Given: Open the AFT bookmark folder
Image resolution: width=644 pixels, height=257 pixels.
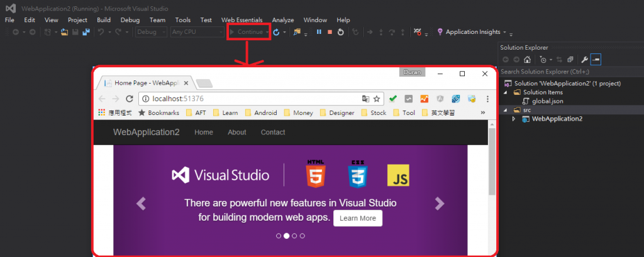Looking at the screenshot, I should (x=196, y=112).
